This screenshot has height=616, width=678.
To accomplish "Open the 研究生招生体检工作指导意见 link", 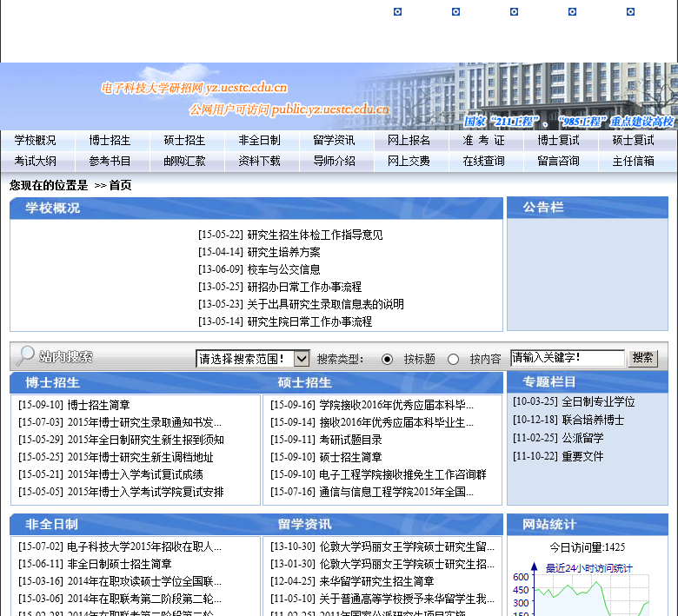I will coord(315,235).
